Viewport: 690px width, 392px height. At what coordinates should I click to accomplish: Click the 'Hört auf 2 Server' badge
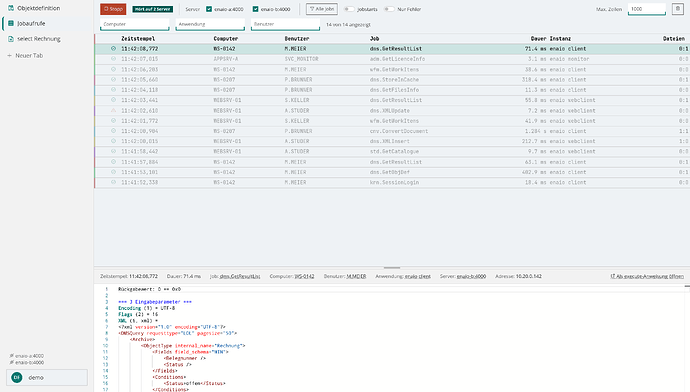coord(153,9)
